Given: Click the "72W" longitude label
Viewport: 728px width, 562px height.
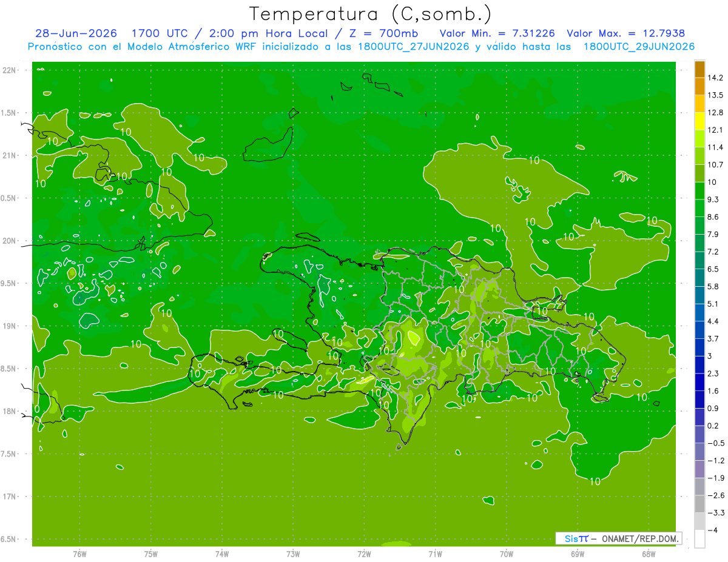Looking at the screenshot, I should pos(365,554).
